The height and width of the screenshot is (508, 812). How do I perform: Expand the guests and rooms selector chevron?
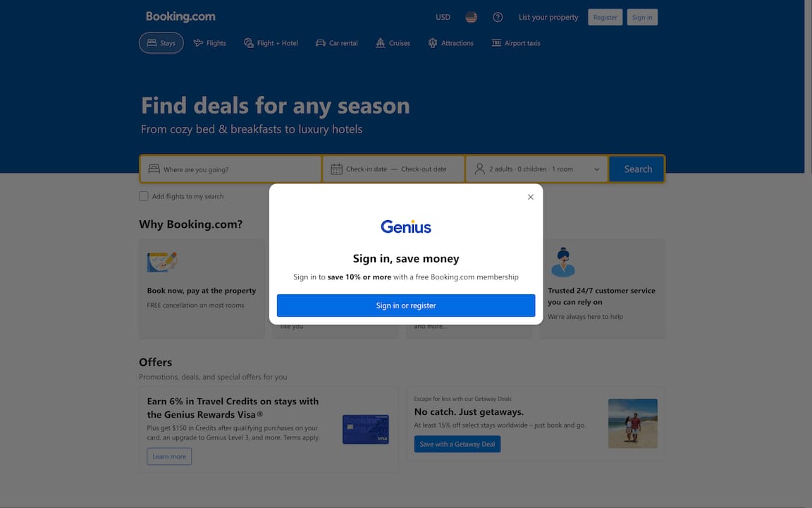coord(596,169)
